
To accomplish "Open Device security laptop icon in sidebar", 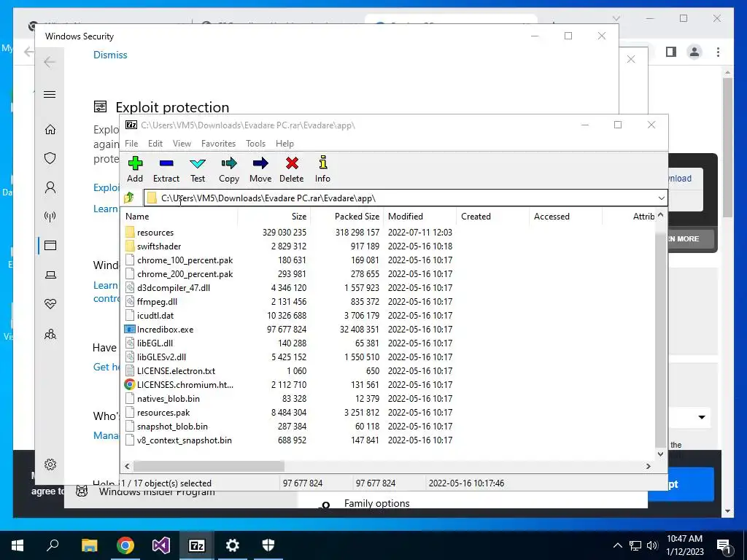I will (50, 275).
